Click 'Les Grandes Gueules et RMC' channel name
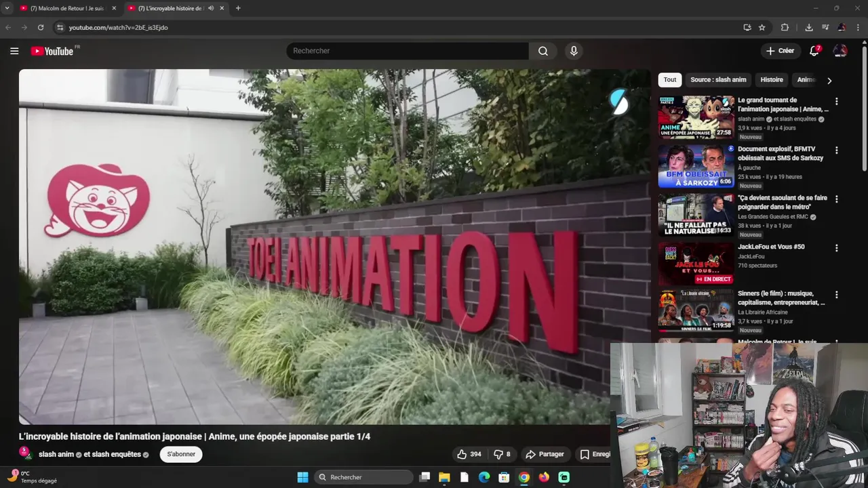 pos(773,217)
